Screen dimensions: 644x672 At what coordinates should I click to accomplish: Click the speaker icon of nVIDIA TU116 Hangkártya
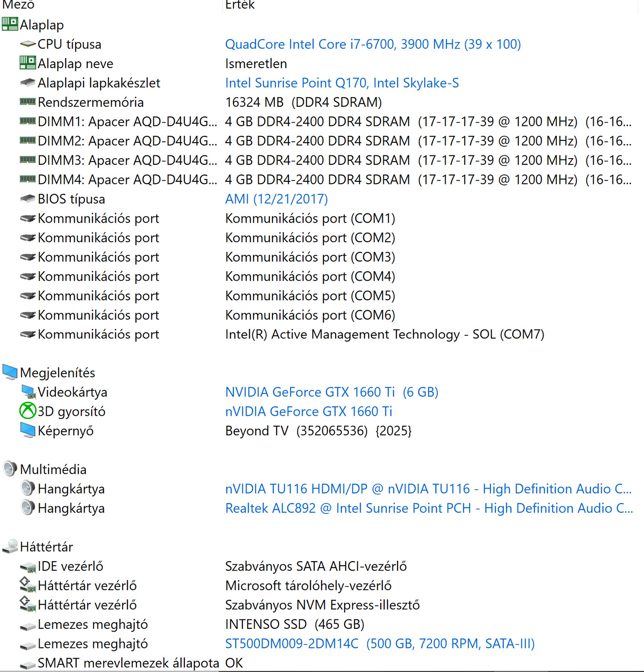point(28,488)
